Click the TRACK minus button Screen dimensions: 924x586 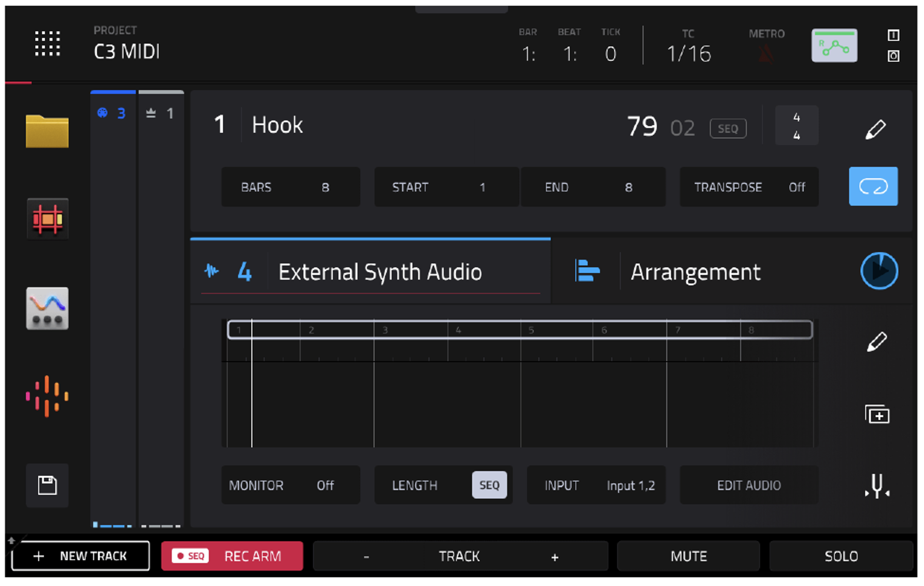click(x=366, y=557)
